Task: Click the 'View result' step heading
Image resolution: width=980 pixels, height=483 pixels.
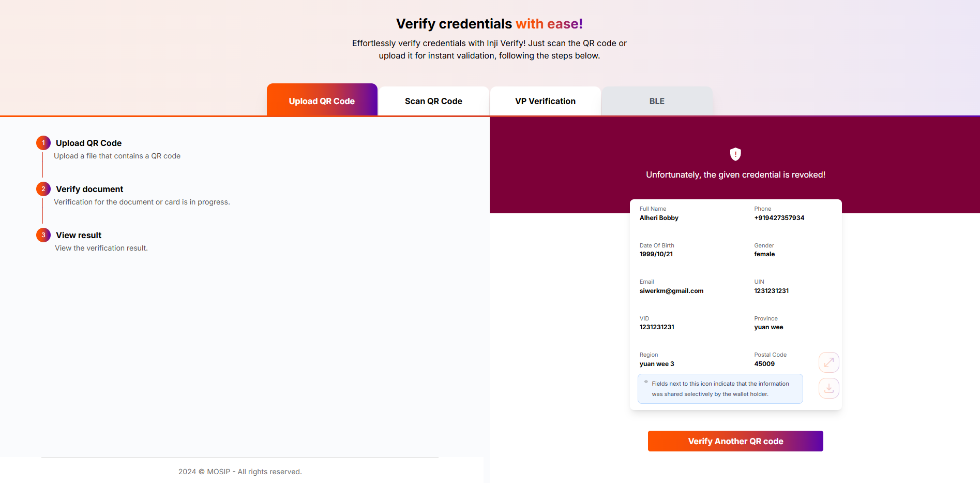Action: 79,235
